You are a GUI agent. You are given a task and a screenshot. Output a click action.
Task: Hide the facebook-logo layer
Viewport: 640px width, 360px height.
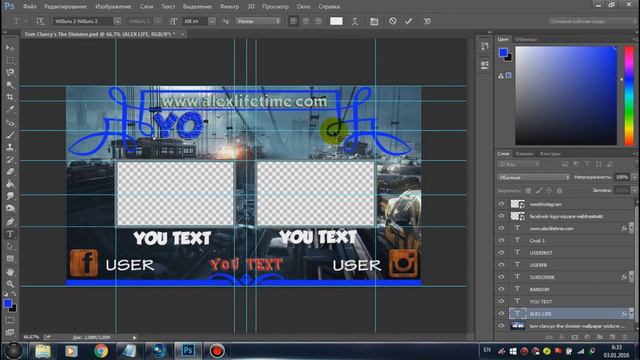pos(501,216)
